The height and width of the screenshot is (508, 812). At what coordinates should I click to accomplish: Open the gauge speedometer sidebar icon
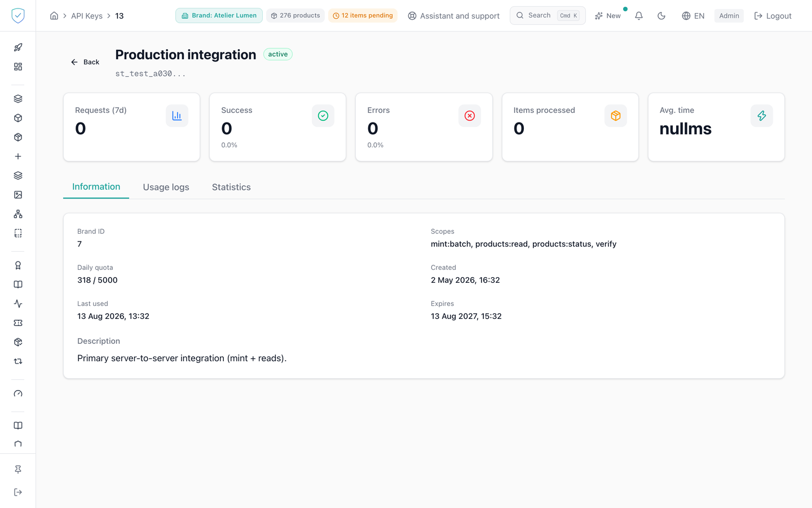(x=18, y=393)
